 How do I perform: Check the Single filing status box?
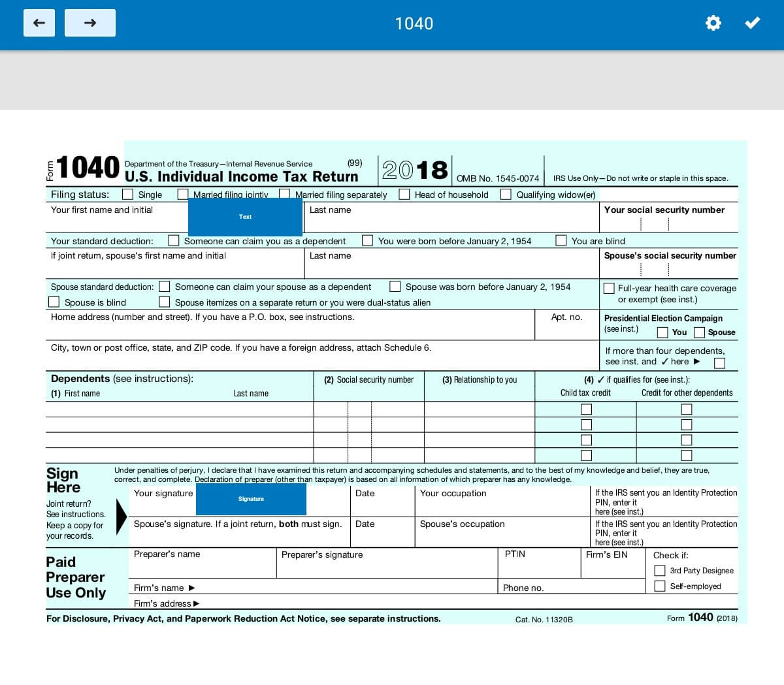(128, 195)
